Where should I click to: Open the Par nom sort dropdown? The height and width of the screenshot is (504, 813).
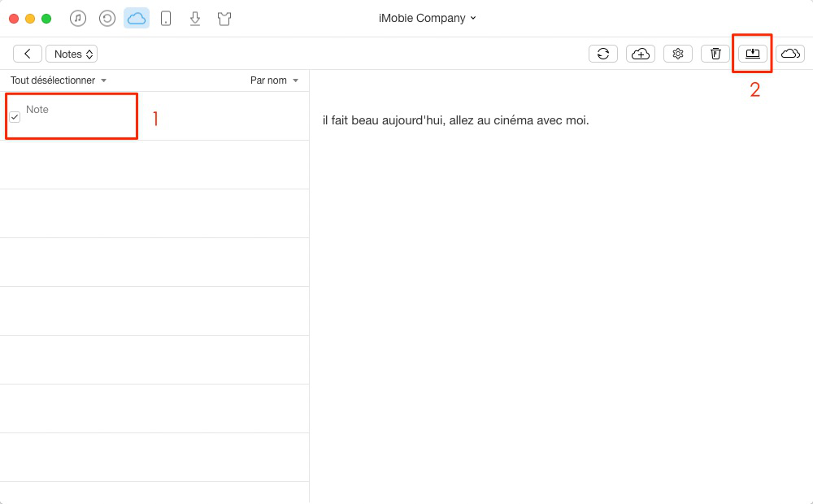click(x=274, y=80)
